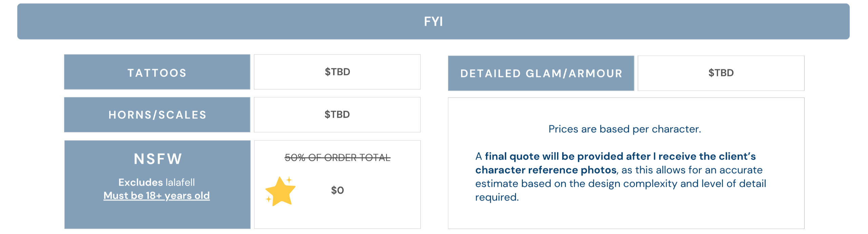This screenshot has height=234, width=868.
Task: Click the NSFW heading
Action: 158,159
